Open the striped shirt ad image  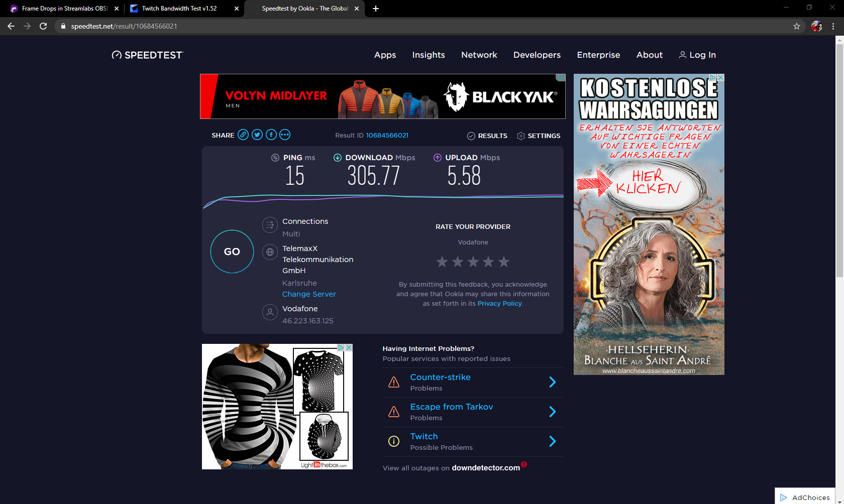[x=277, y=407]
